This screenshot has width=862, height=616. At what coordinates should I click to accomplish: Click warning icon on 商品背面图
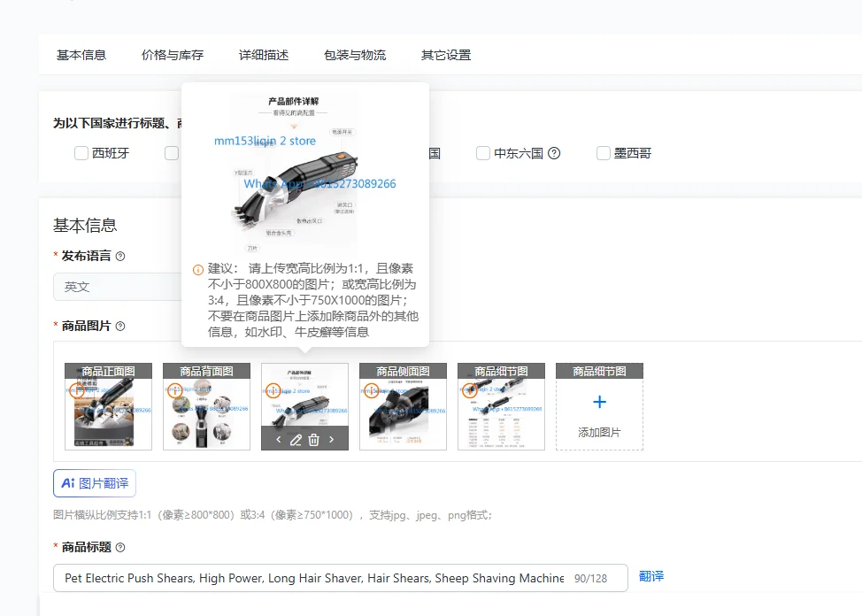click(x=175, y=391)
